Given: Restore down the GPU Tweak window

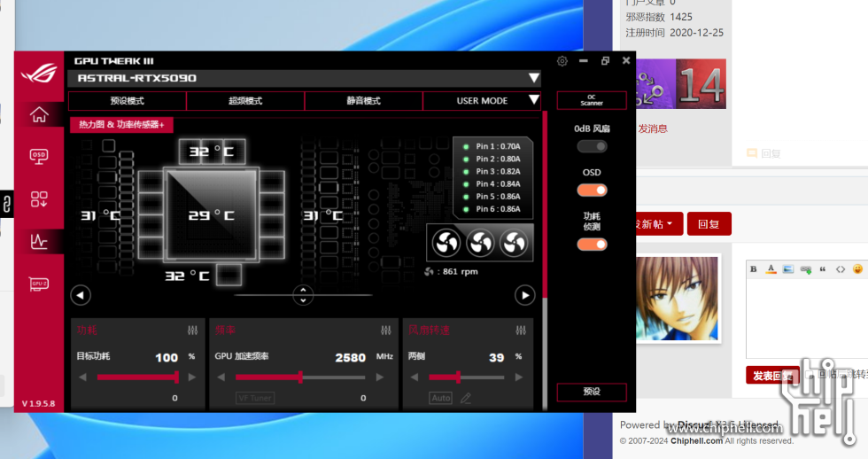Looking at the screenshot, I should coord(605,61).
